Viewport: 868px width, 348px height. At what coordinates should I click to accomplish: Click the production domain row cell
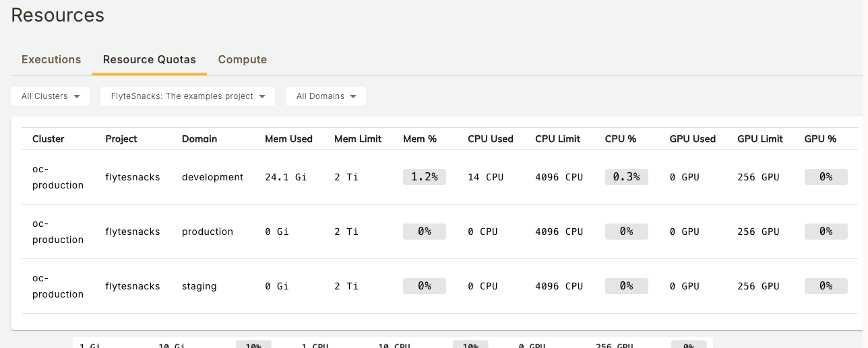point(208,232)
